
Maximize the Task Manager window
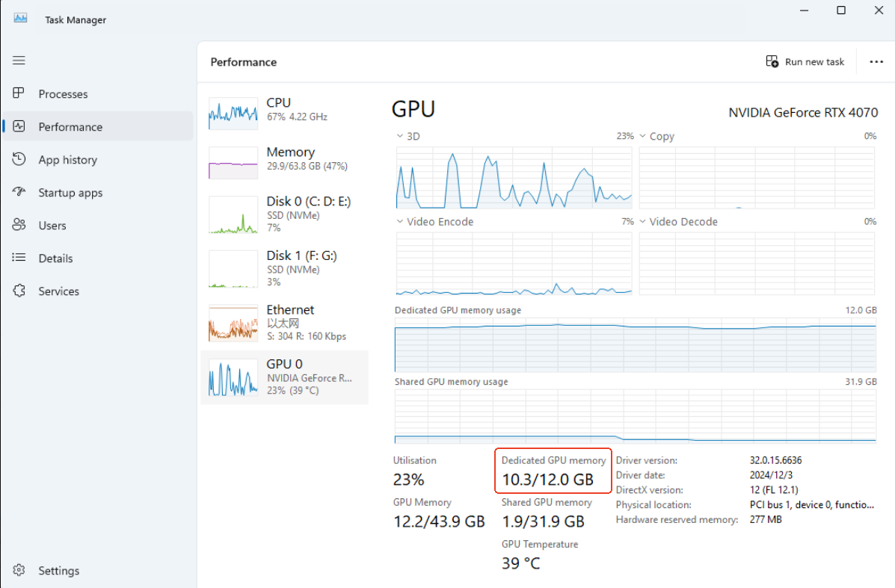point(840,10)
